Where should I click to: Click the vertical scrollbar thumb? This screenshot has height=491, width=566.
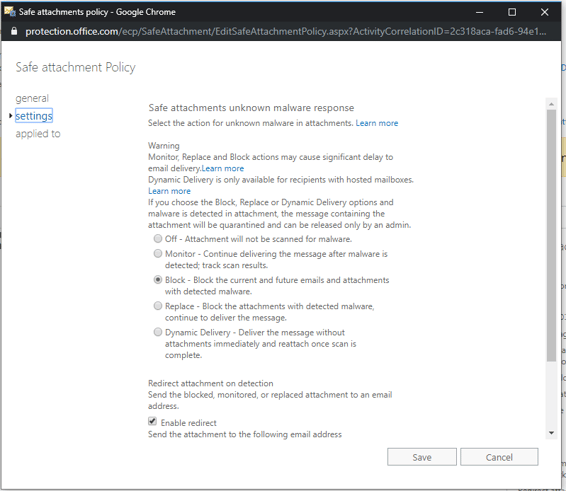[551, 236]
